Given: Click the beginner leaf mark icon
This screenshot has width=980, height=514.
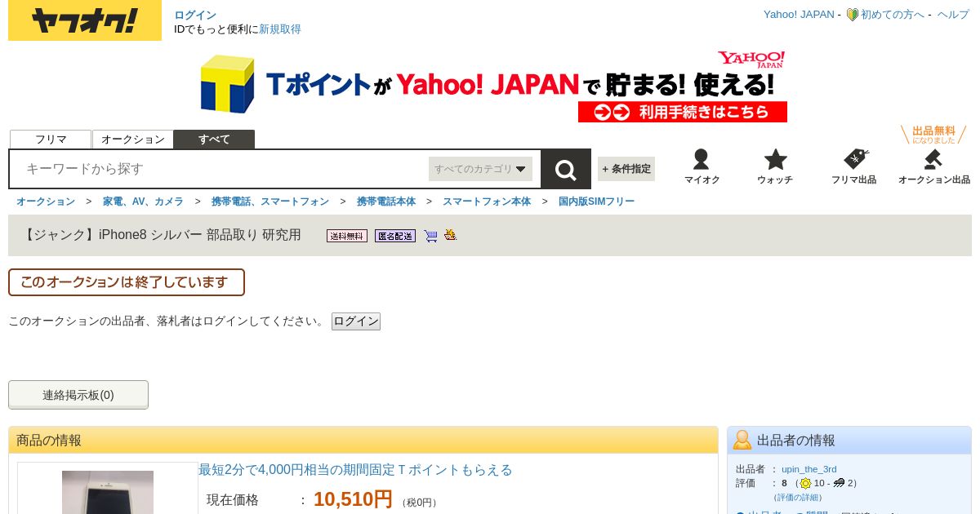Looking at the screenshot, I should [x=852, y=15].
